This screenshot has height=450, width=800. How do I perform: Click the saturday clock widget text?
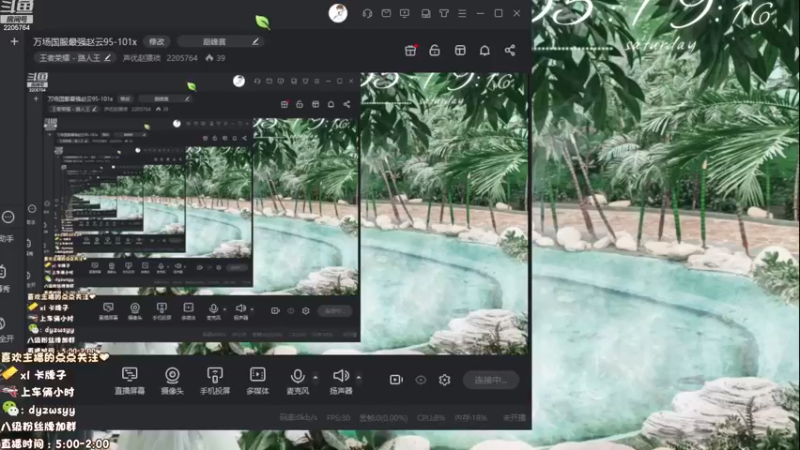(661, 45)
